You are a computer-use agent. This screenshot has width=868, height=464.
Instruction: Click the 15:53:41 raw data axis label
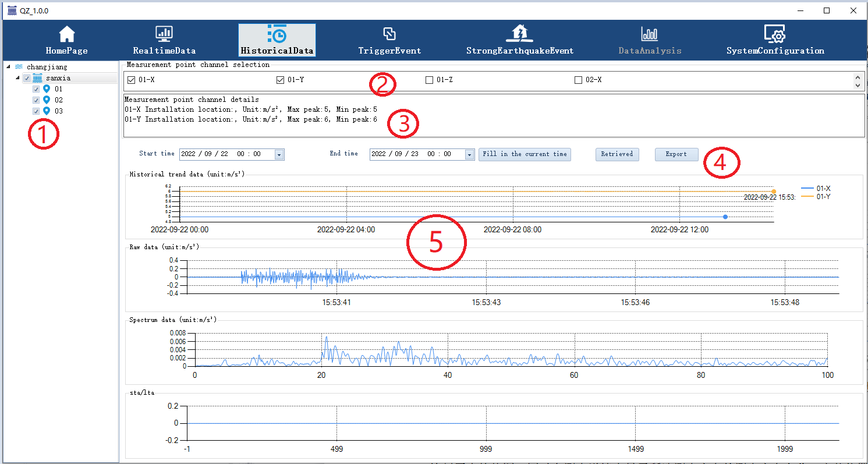pyautogui.click(x=336, y=302)
